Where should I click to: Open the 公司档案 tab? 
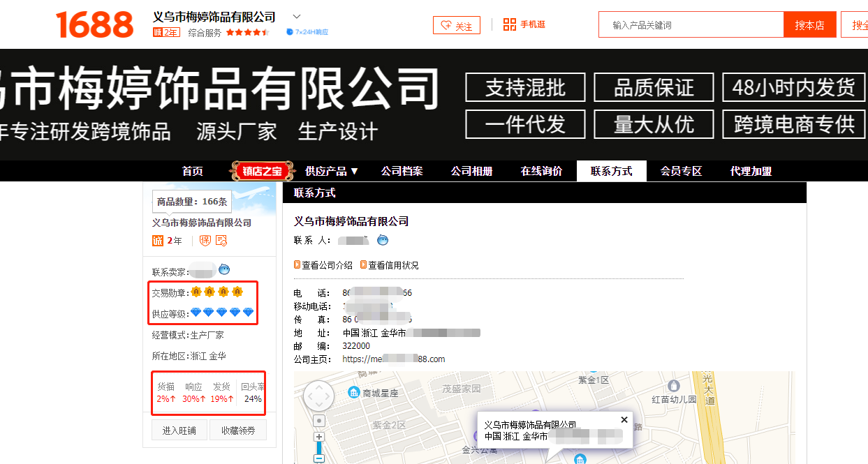tap(402, 171)
